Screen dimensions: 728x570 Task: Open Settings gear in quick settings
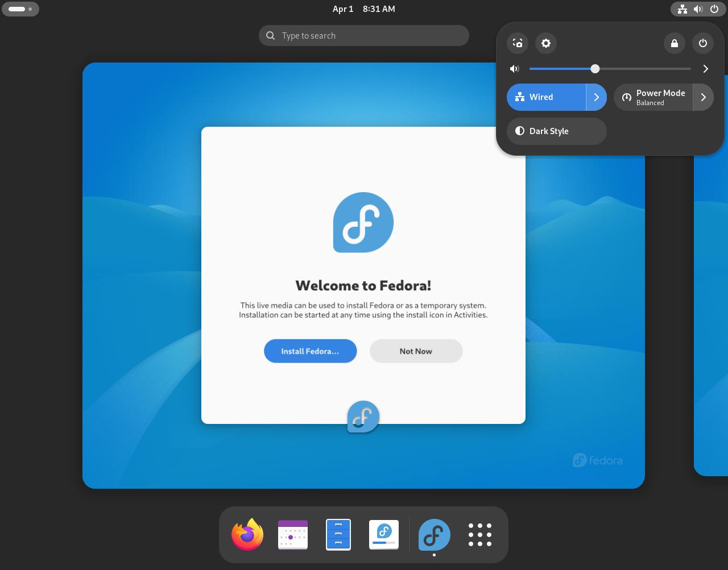tap(546, 43)
